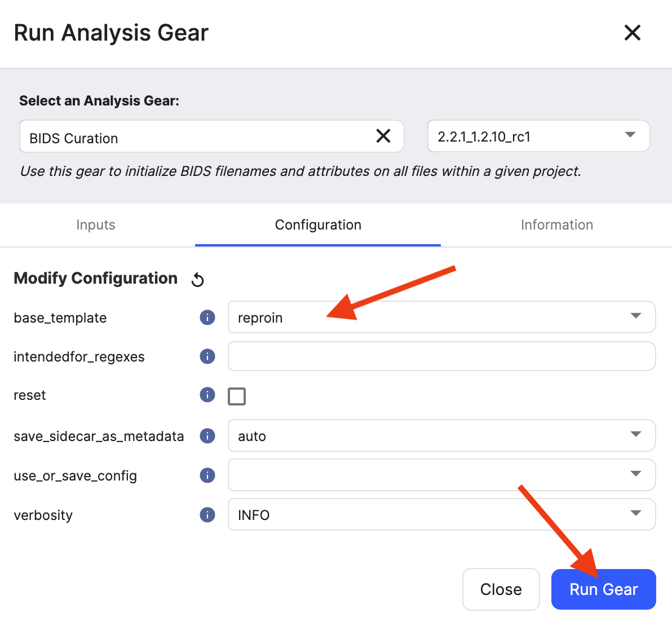Open gear version dropdown 2.2.1_1.2.10_rc1
This screenshot has height=626, width=672.
[x=538, y=136]
